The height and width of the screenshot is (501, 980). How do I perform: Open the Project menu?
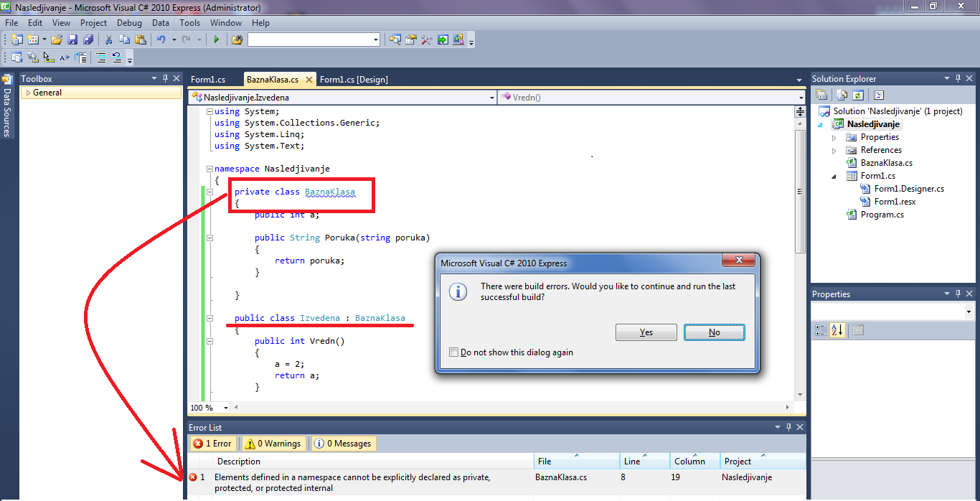pyautogui.click(x=93, y=23)
